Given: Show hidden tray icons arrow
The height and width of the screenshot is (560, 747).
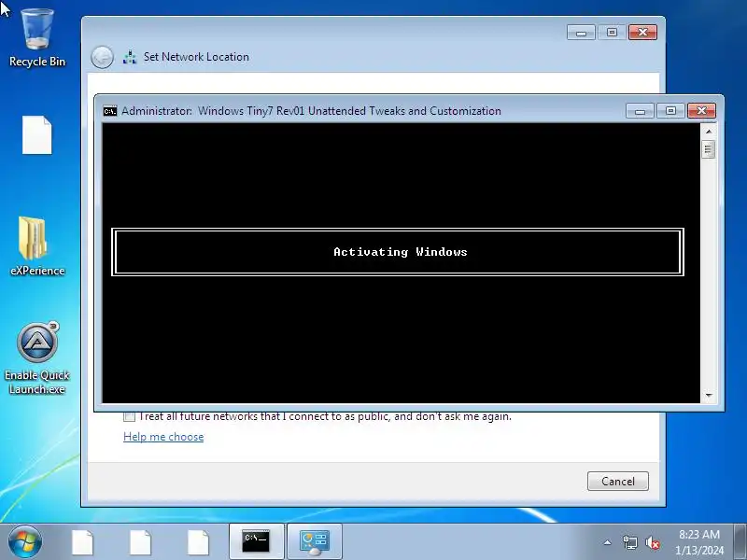Looking at the screenshot, I should (x=608, y=542).
